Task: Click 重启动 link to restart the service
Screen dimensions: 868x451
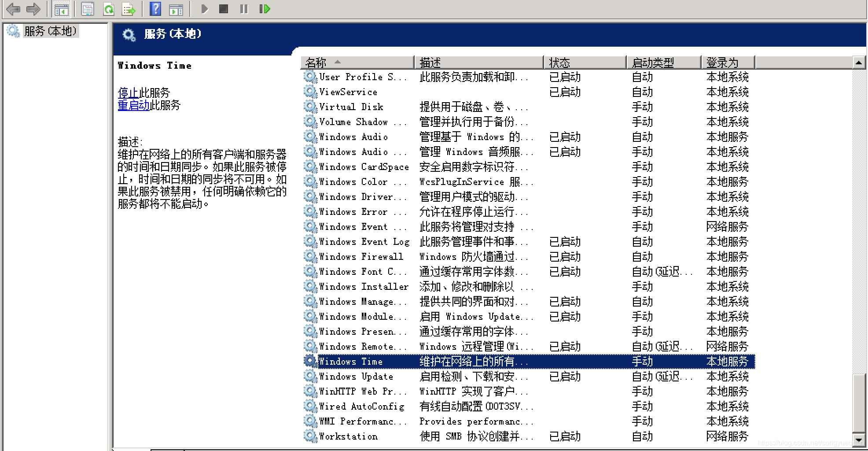Action: pyautogui.click(x=134, y=105)
